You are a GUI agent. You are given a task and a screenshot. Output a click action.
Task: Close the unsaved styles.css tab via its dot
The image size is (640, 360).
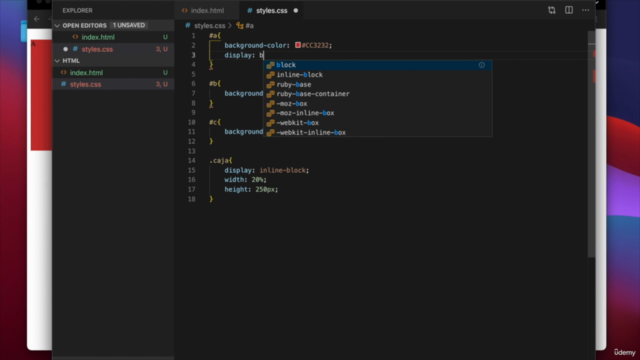pos(296,11)
